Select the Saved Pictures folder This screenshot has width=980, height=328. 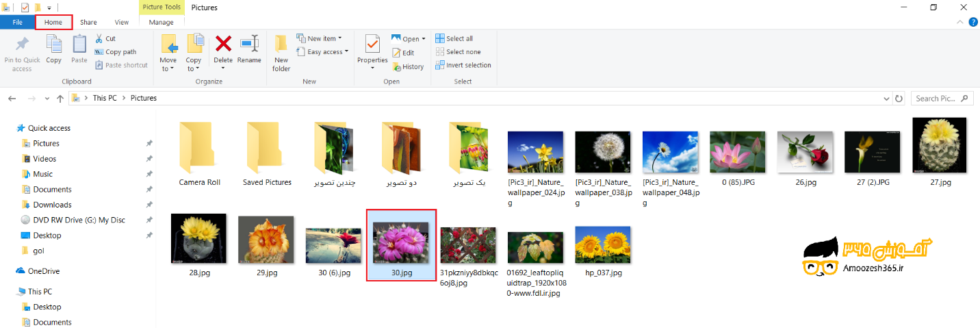[x=267, y=154]
